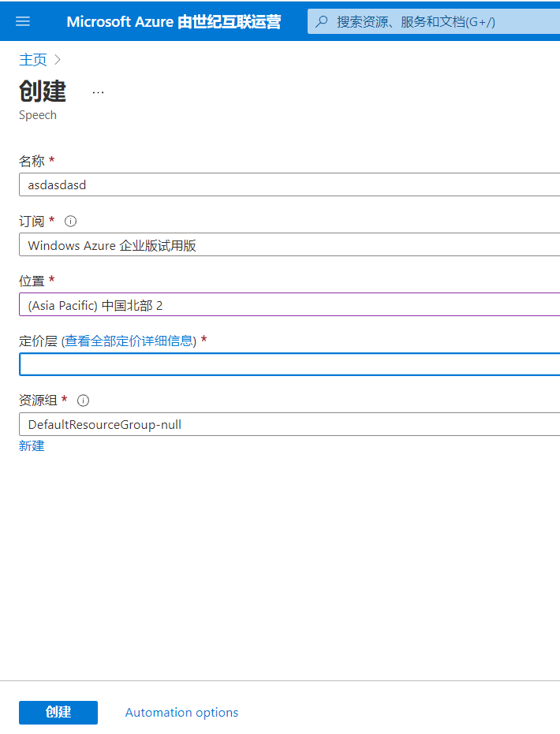Open the 订阅 subscription dropdown
The width and height of the screenshot is (560, 734).
[289, 245]
